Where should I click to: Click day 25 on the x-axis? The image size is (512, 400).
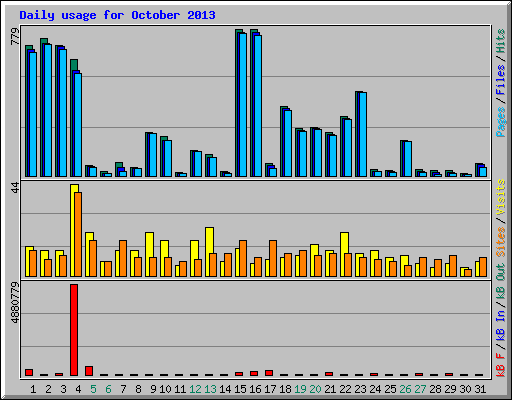point(390,389)
